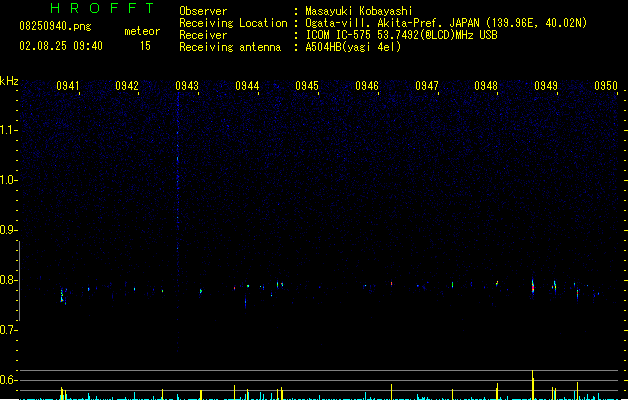Click the Receiving antenna label

230,47
